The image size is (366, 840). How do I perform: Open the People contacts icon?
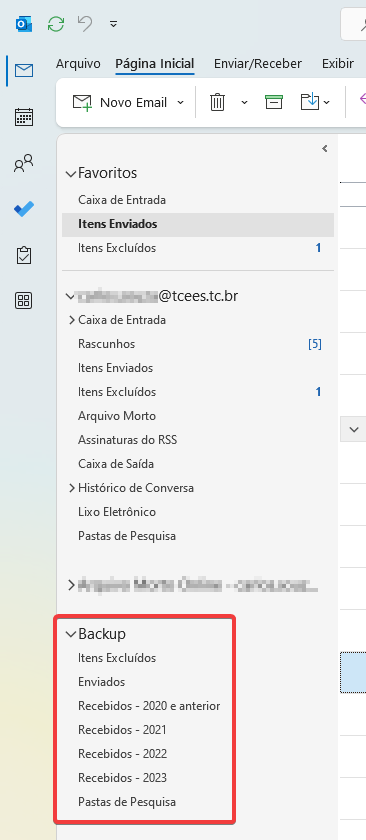(24, 163)
